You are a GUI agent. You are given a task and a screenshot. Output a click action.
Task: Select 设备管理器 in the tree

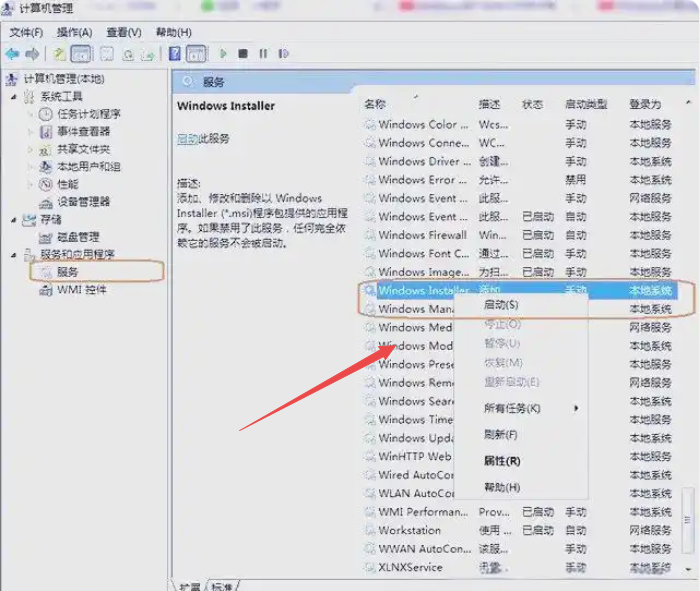[83, 202]
